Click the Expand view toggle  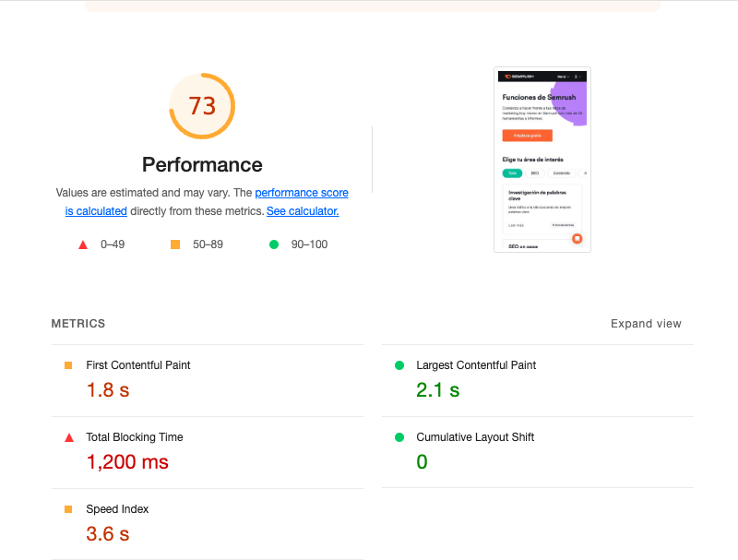click(x=646, y=324)
